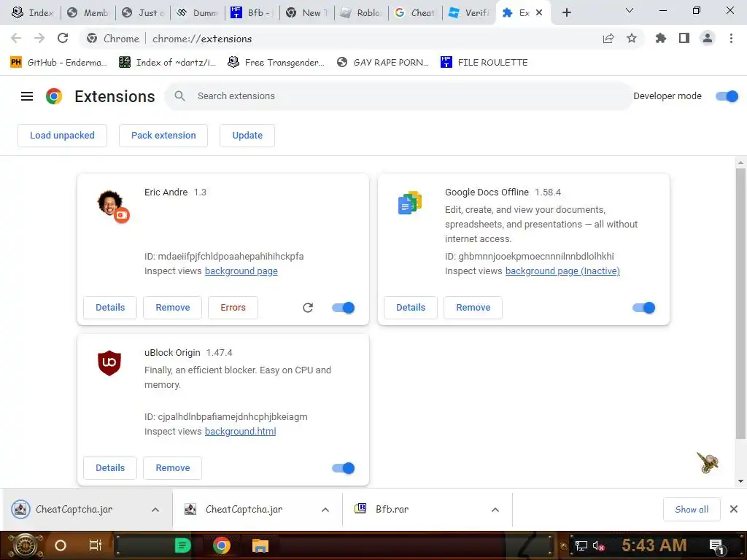Click the magnifier icon in Search extensions
Viewport: 747px width, 560px height.
click(179, 96)
